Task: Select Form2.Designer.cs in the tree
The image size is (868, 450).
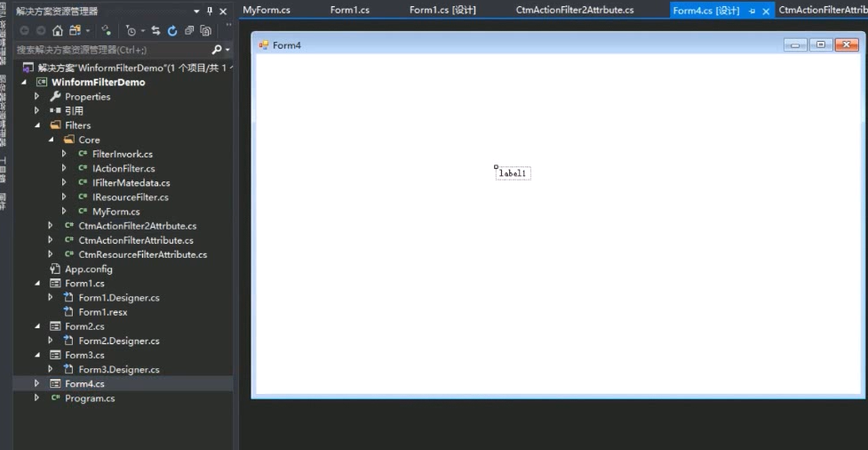Action: [119, 341]
